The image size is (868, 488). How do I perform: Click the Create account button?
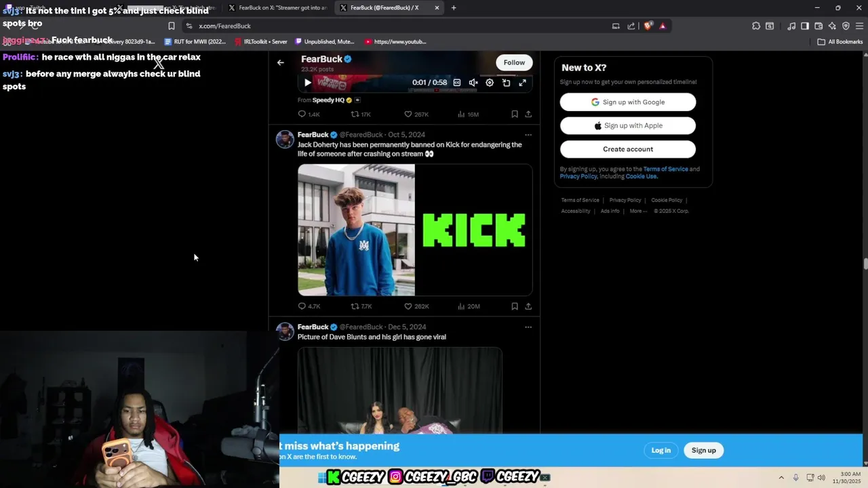(x=628, y=149)
